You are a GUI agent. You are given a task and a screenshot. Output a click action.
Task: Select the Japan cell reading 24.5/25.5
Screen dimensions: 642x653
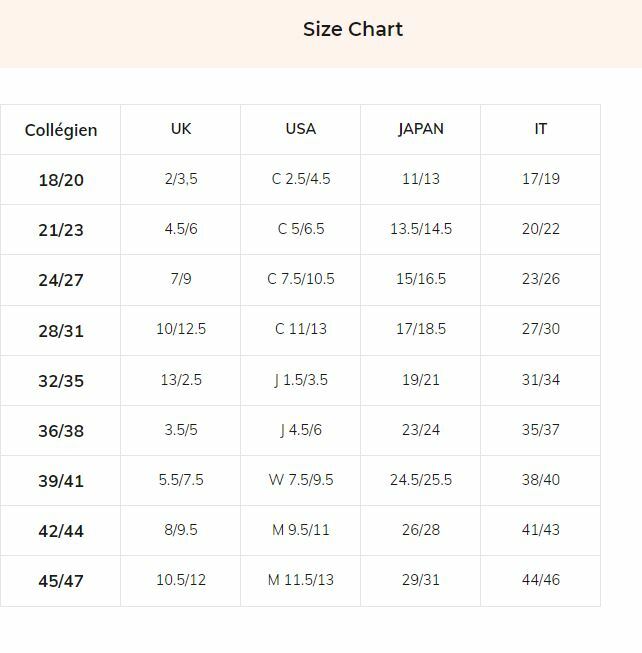coord(421,480)
